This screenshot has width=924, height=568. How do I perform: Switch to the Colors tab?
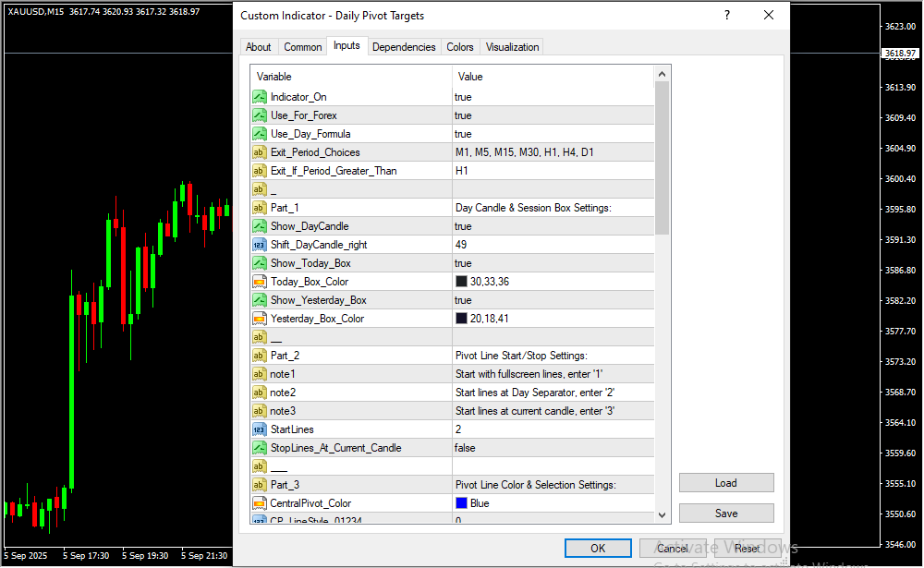[x=459, y=47]
